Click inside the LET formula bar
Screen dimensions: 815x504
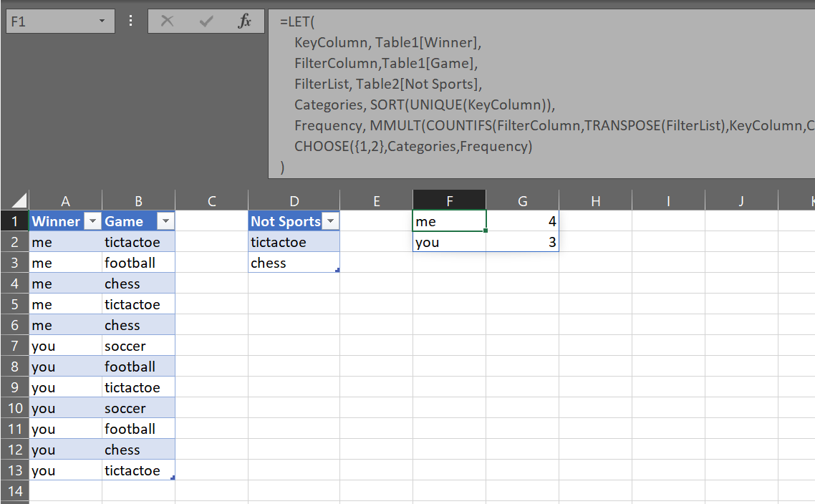click(x=541, y=94)
